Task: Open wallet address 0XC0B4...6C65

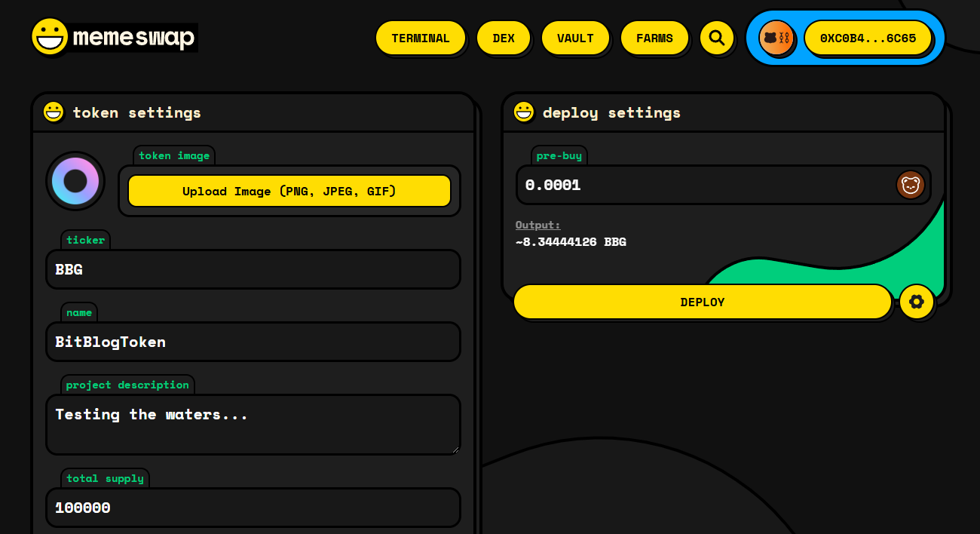Action: click(867, 38)
